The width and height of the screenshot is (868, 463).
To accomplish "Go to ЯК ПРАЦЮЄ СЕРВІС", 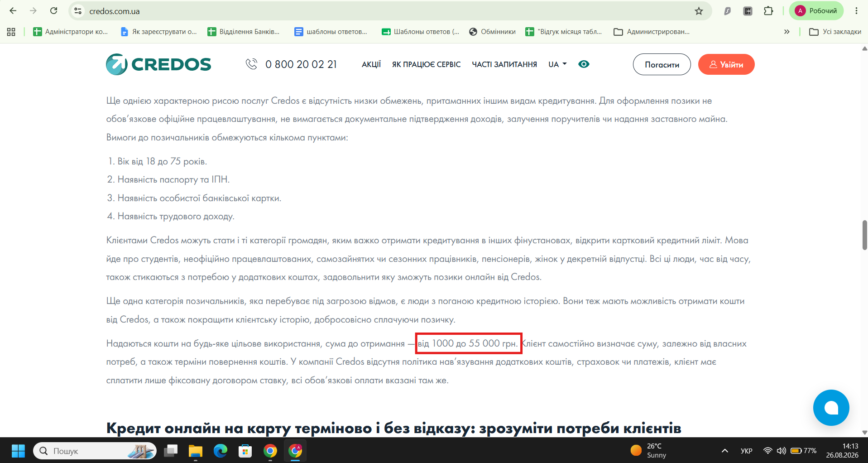I will coord(427,64).
